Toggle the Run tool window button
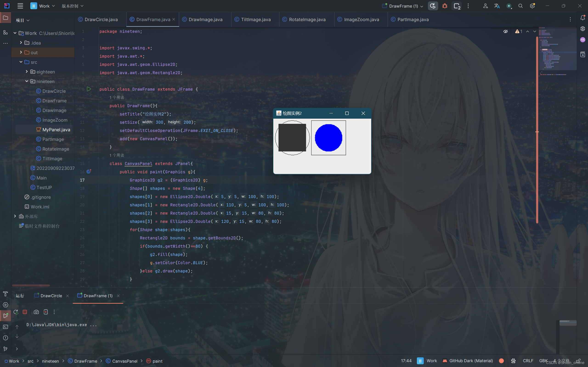588x367 pixels. [5, 316]
